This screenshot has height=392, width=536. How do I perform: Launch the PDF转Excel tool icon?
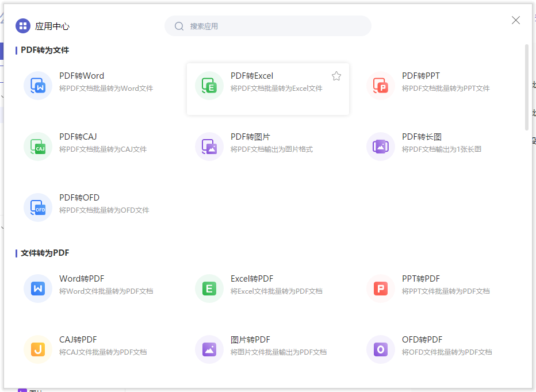[x=209, y=86]
